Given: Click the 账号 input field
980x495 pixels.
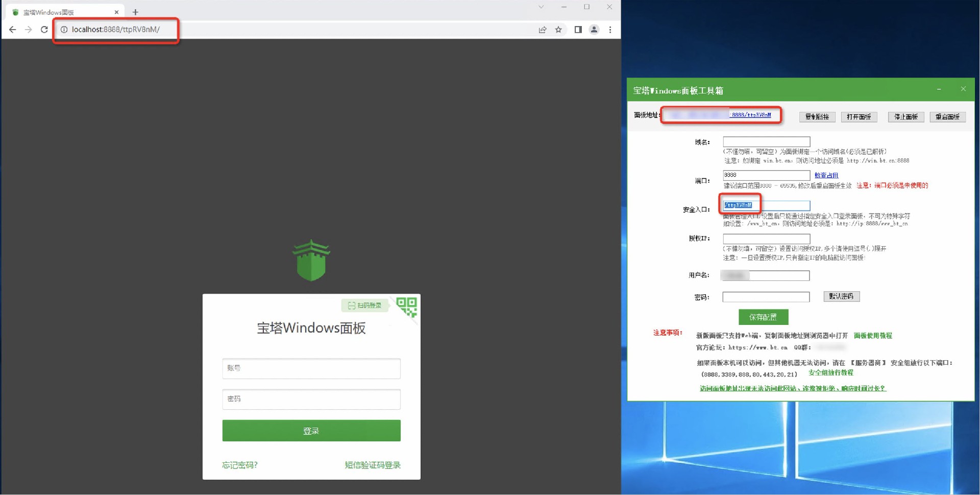Looking at the screenshot, I should (x=311, y=368).
